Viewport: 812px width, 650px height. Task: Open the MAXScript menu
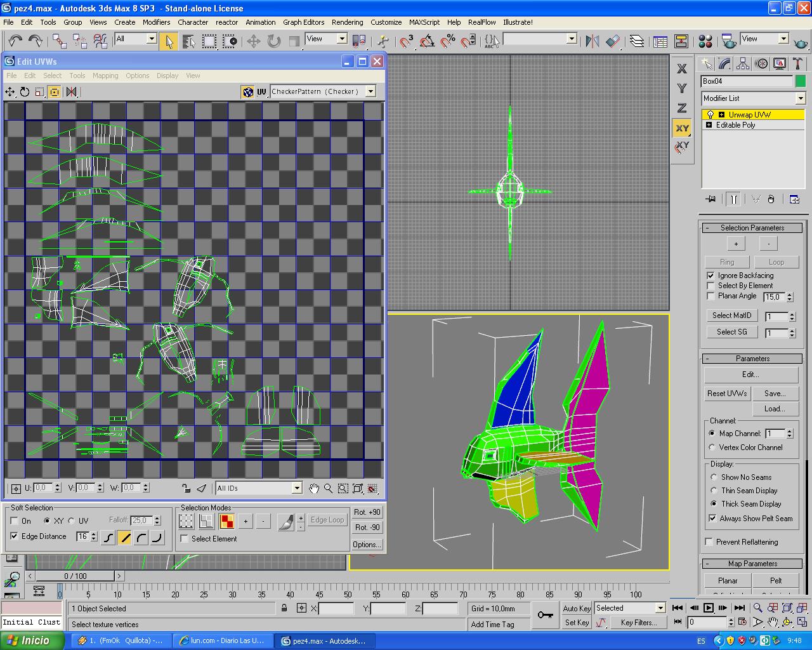[424, 22]
